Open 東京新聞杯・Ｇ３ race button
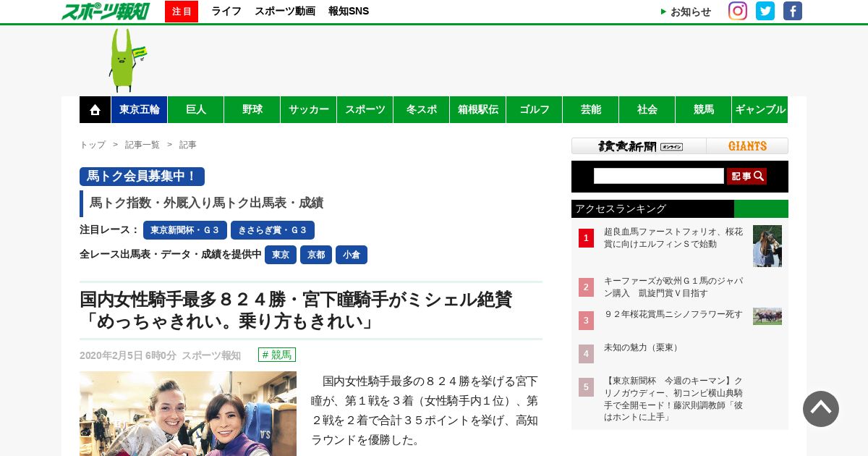Image resolution: width=868 pixels, height=456 pixels. (185, 230)
